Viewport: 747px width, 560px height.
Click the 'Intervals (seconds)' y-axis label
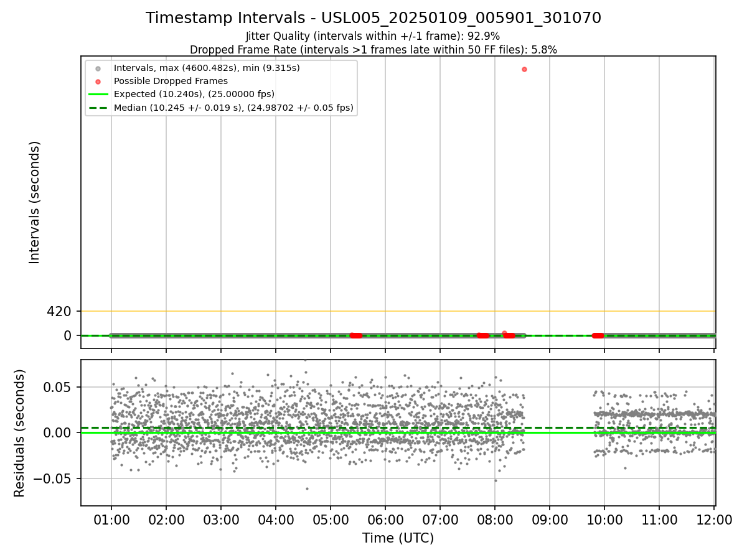point(35,202)
